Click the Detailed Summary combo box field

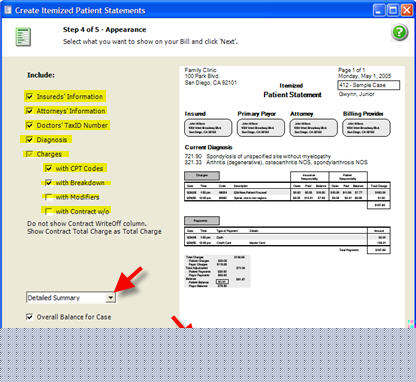click(71, 298)
